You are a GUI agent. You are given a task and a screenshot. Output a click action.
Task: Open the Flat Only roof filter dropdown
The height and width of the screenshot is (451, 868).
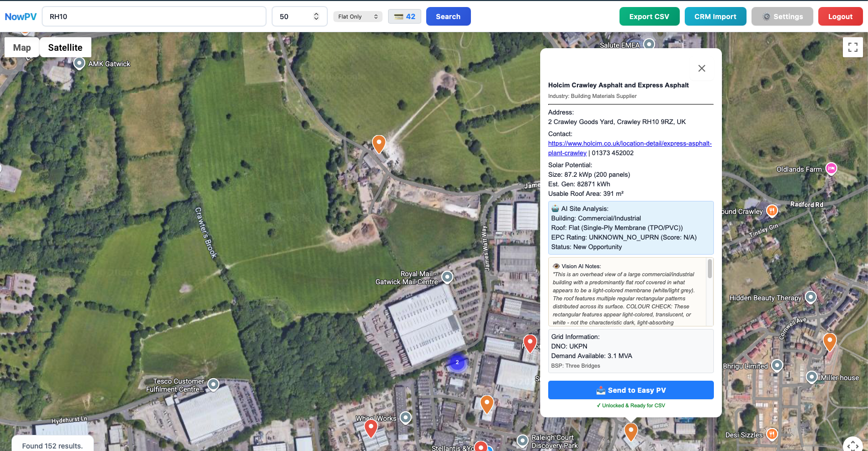coord(357,17)
